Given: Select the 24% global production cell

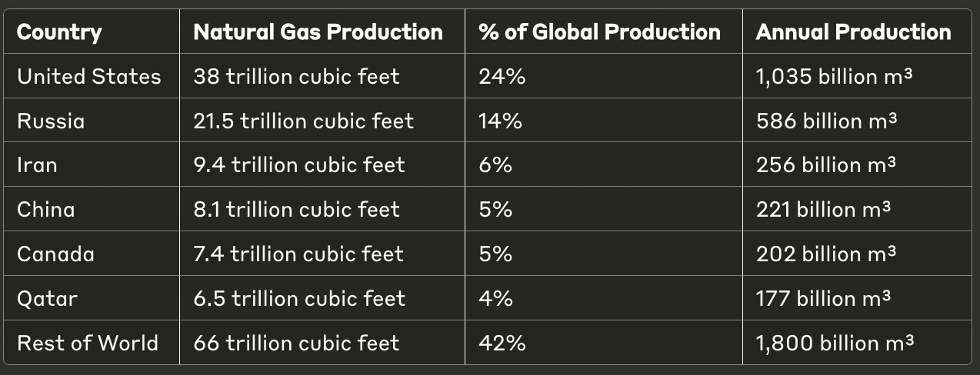Looking at the screenshot, I should point(502,77).
